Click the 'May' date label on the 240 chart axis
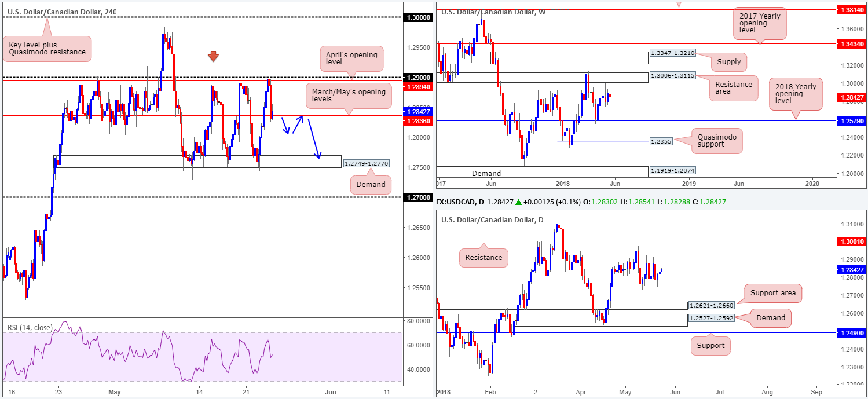The width and height of the screenshot is (868, 399). pyautogui.click(x=114, y=392)
